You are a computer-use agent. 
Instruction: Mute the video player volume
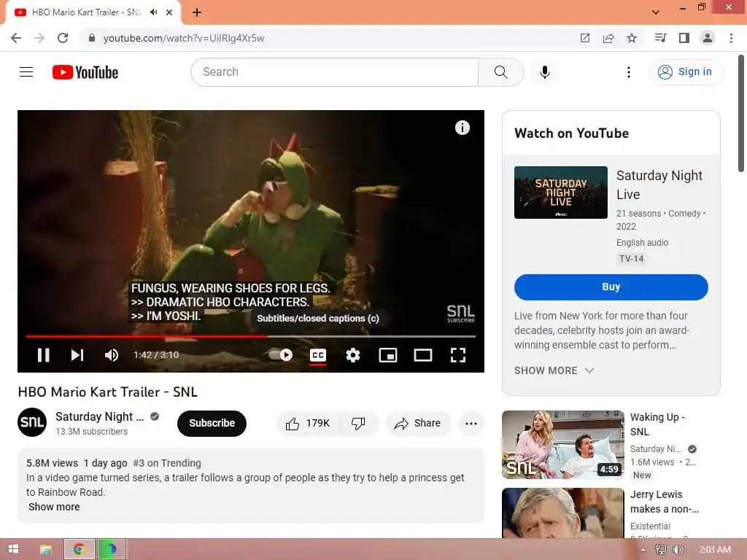tap(112, 355)
